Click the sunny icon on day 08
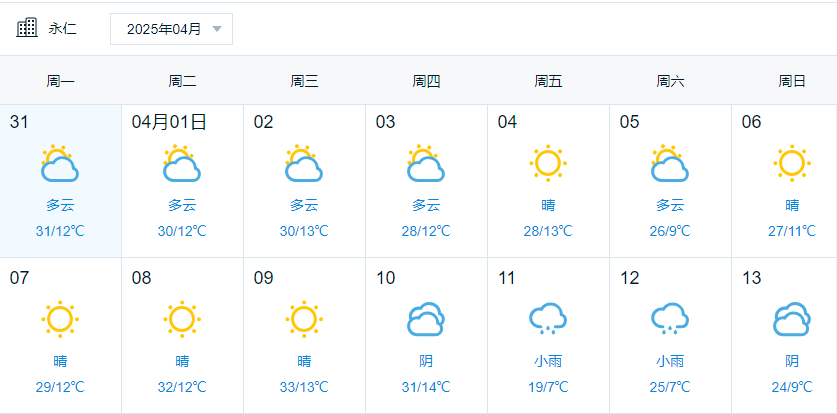 coord(182,319)
